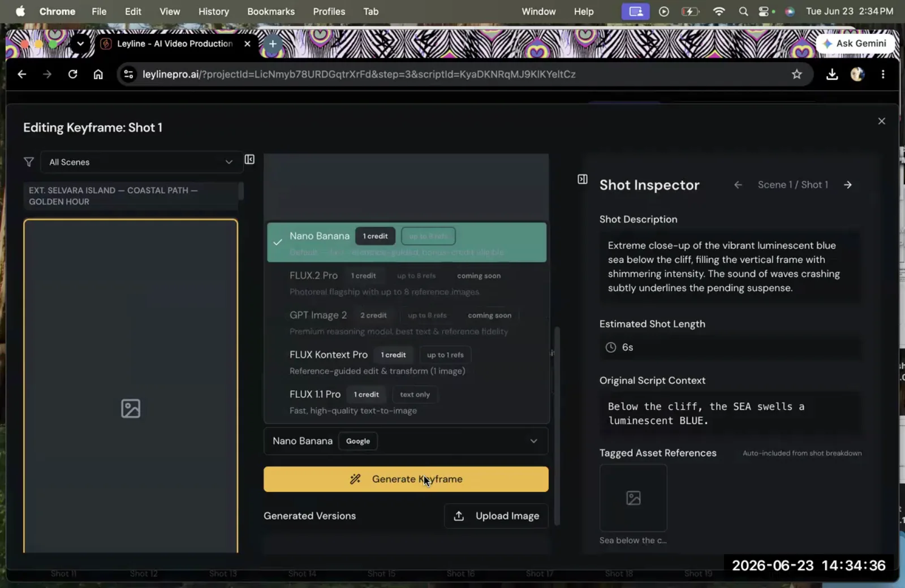Image resolution: width=905 pixels, height=588 pixels.
Task: Open Control Center icon in menu bar
Action: (x=764, y=11)
